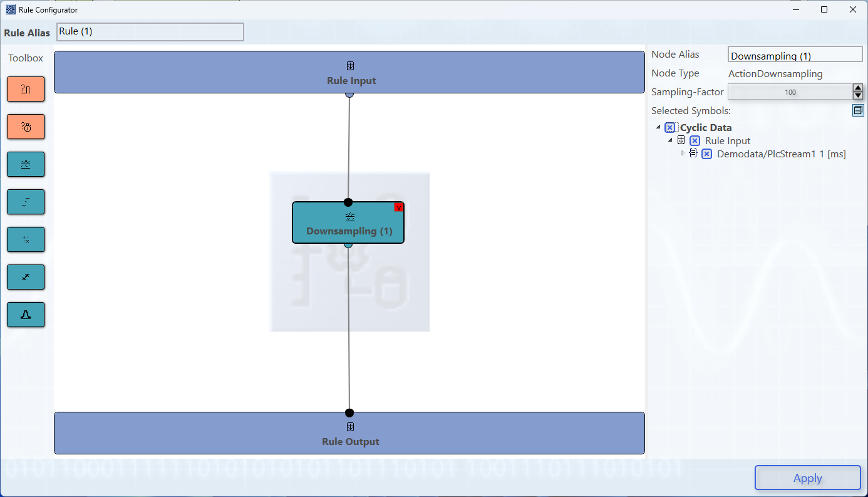This screenshot has width=868, height=497.
Task: Select 'Demodata/PlcStream1 1 [ms]' tree row
Action: [781, 154]
